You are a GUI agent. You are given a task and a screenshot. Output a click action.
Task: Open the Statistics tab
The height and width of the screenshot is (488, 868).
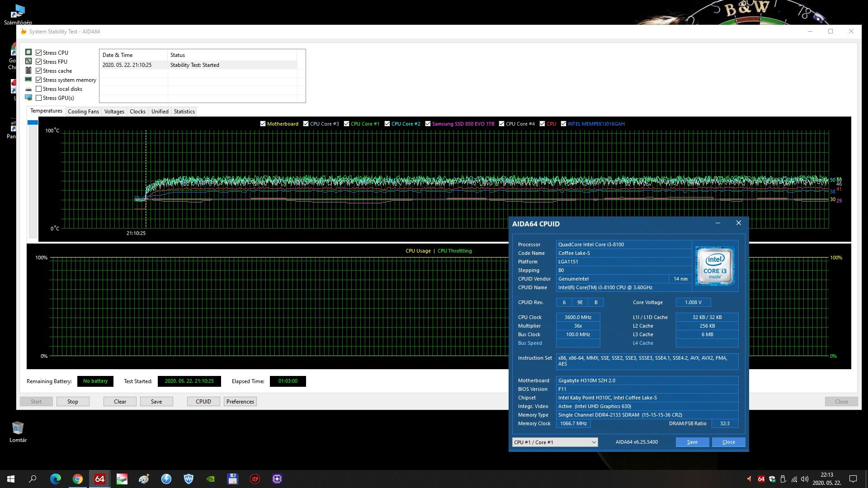pyautogui.click(x=184, y=112)
